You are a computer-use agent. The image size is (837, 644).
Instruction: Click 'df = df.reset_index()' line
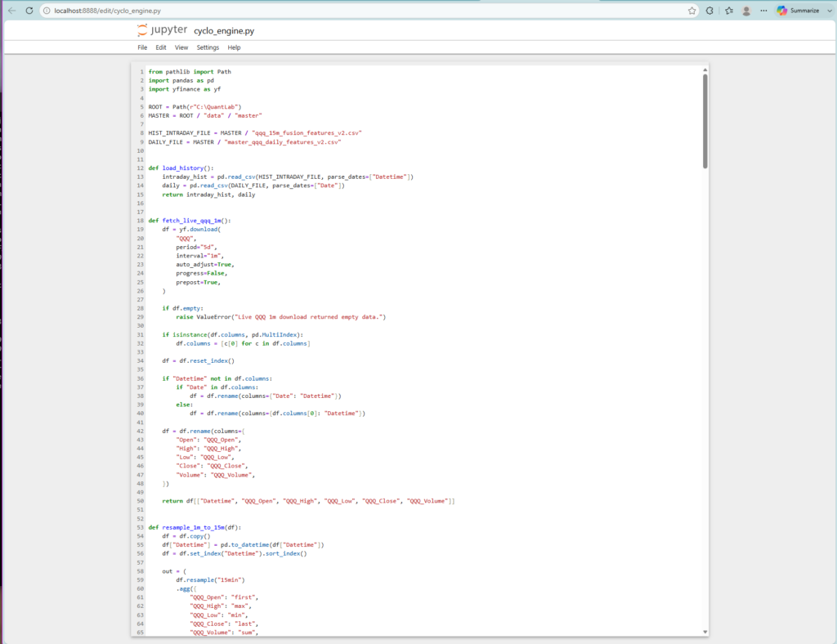click(x=198, y=360)
